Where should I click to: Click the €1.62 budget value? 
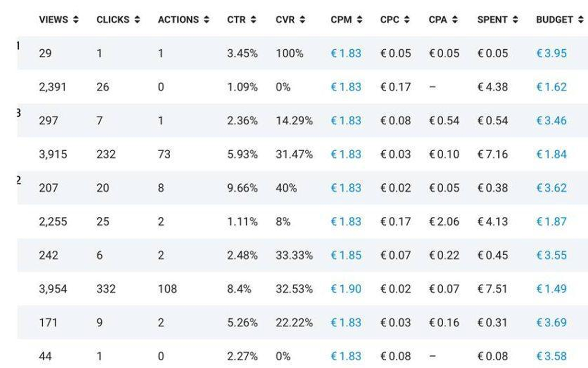(x=551, y=87)
